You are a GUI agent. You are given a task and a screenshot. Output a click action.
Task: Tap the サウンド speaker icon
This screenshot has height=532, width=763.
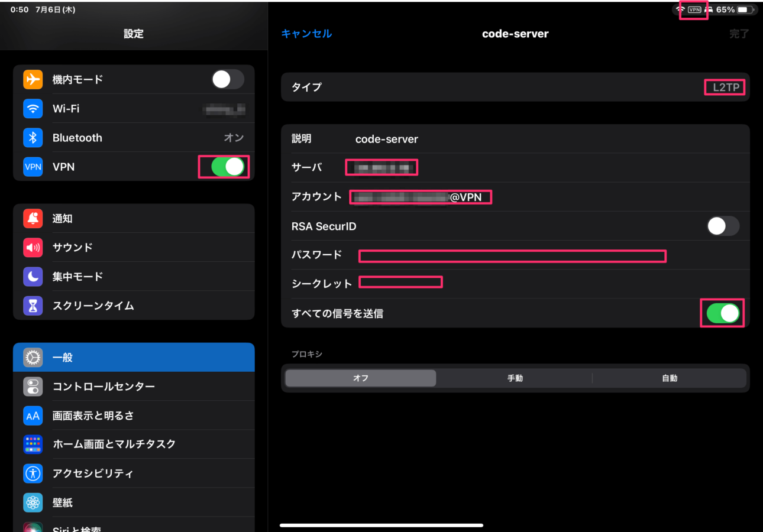[33, 248]
